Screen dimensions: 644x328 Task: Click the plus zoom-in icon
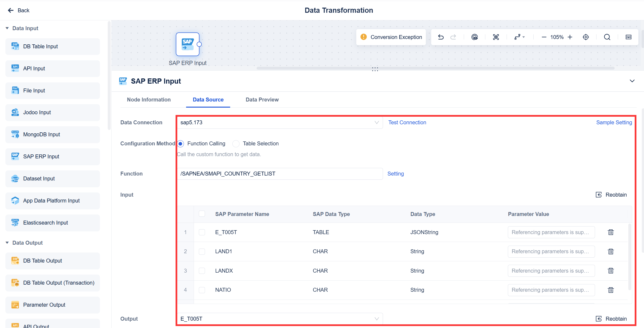(x=570, y=37)
